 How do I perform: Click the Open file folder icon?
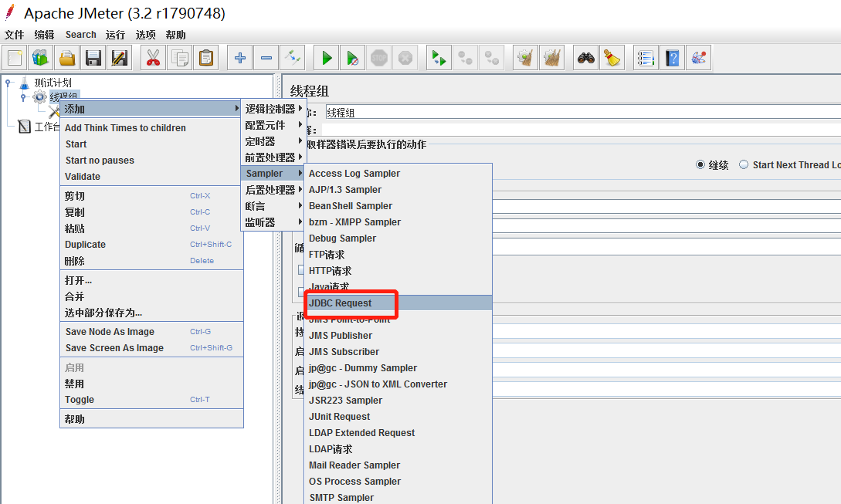[x=67, y=58]
